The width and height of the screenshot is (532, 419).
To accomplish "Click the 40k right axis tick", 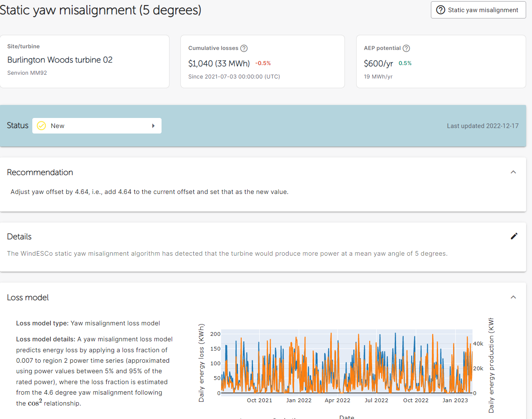I will tap(478, 343).
